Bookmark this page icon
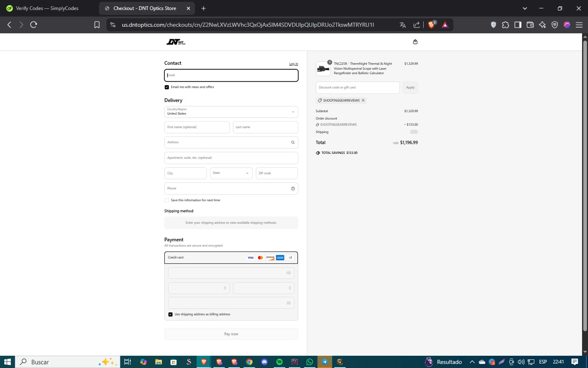 (97, 25)
